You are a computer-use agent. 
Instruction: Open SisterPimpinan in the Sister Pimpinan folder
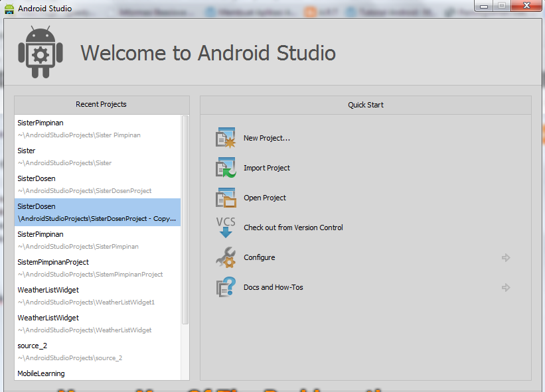coord(98,129)
